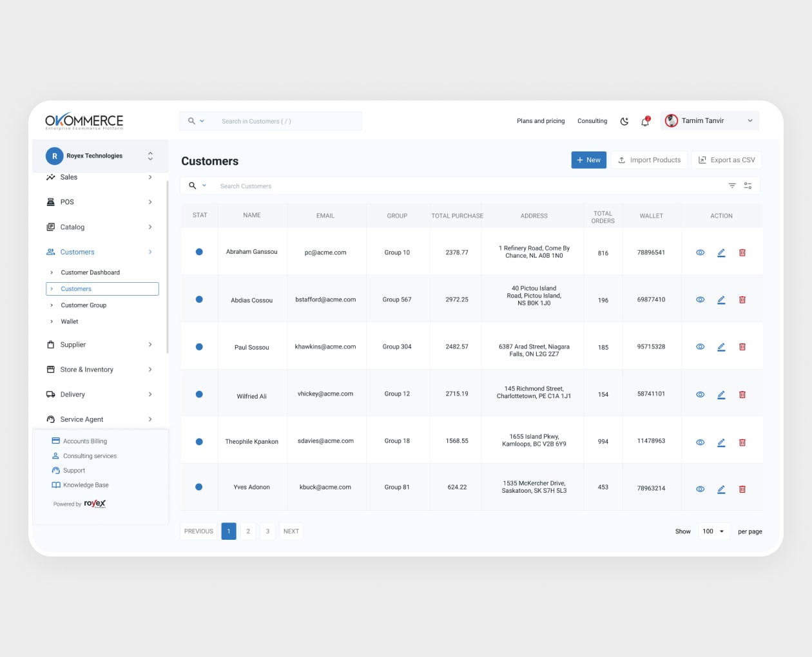Click the eye icon for Abraham Ganssou
Screen dimensions: 812x657
[700, 252]
